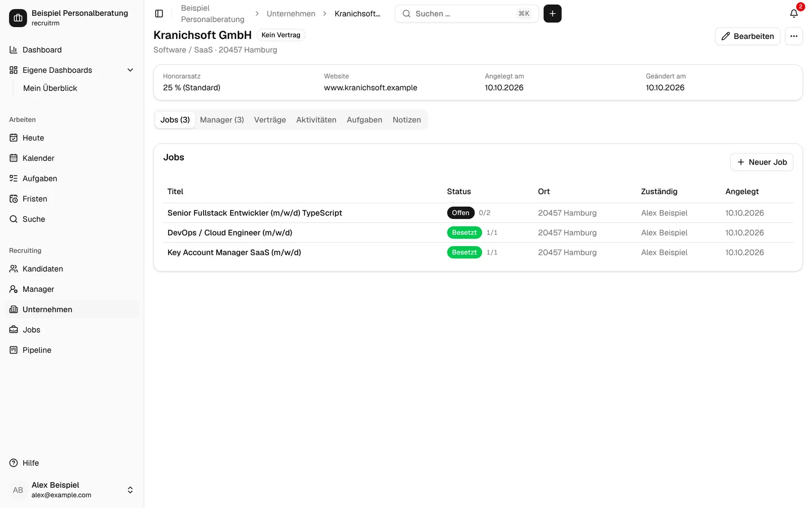Click the Fristen clock icon
This screenshot has width=812, height=508.
(14, 199)
